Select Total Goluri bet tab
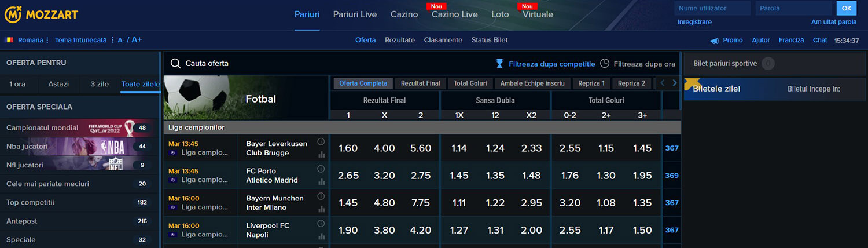868x248 pixels. (470, 83)
